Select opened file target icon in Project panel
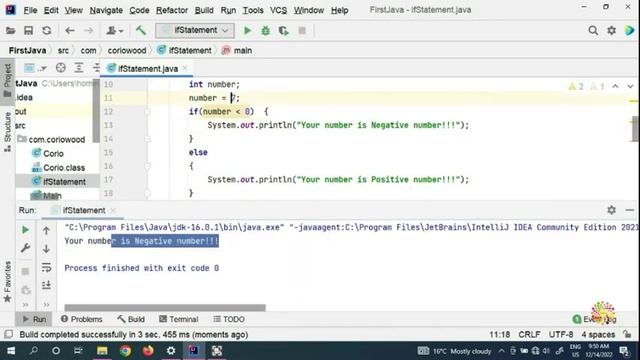This screenshot has width=640, height=360. (x=60, y=68)
